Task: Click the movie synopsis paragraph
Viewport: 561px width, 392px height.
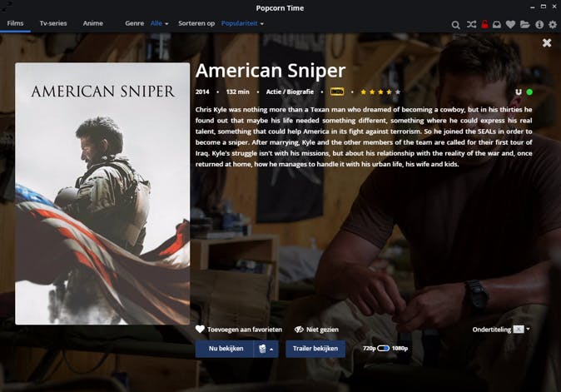Action: click(x=364, y=136)
